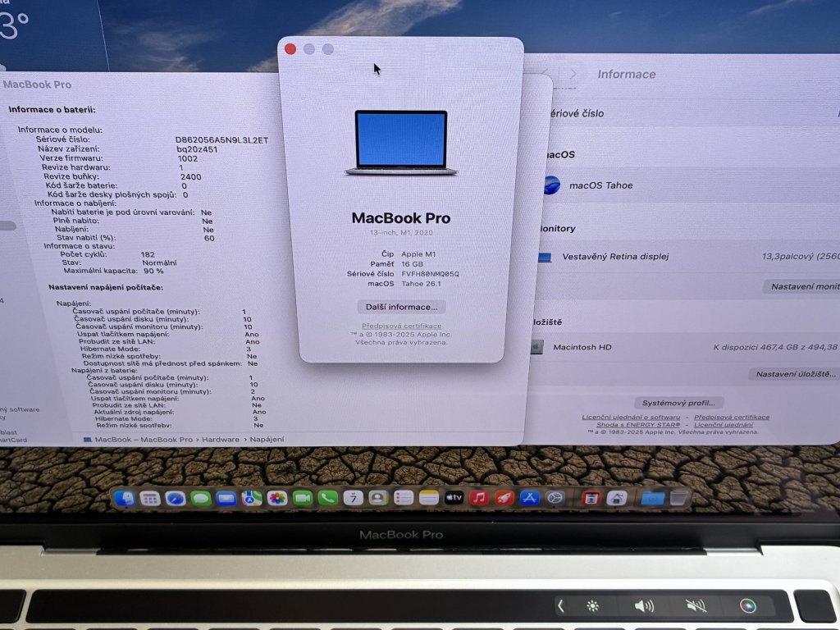Open the Calendar app in Dock
840x630 pixels.
tap(353, 498)
